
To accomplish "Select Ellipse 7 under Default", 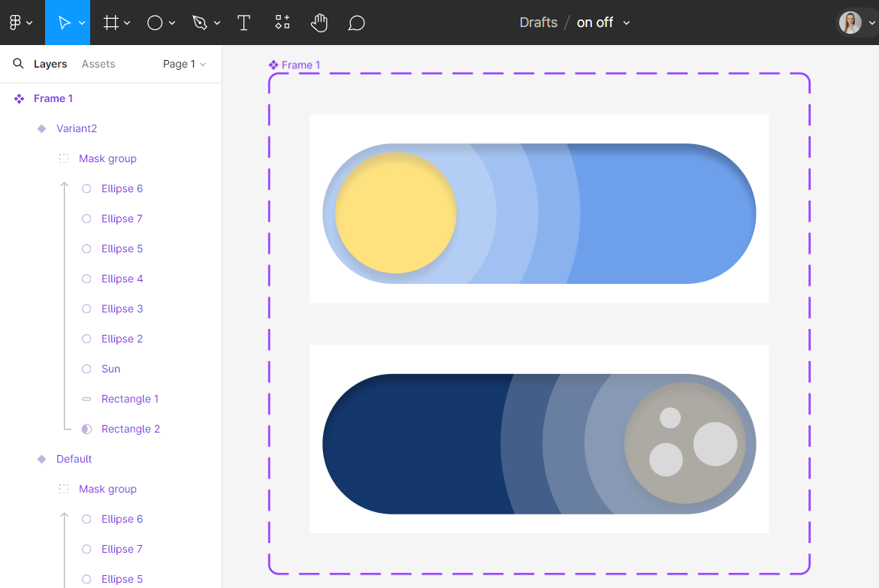I will [122, 549].
